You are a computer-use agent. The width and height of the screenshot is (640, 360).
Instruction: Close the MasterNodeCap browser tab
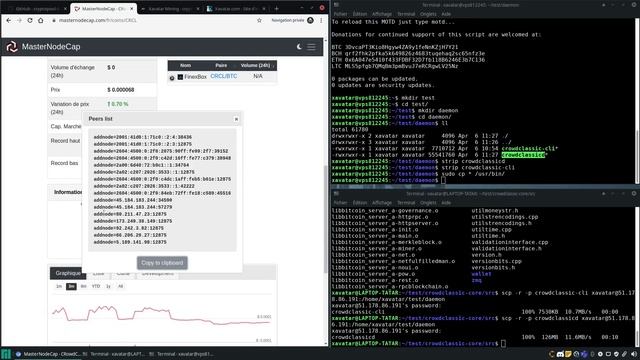(x=131, y=9)
